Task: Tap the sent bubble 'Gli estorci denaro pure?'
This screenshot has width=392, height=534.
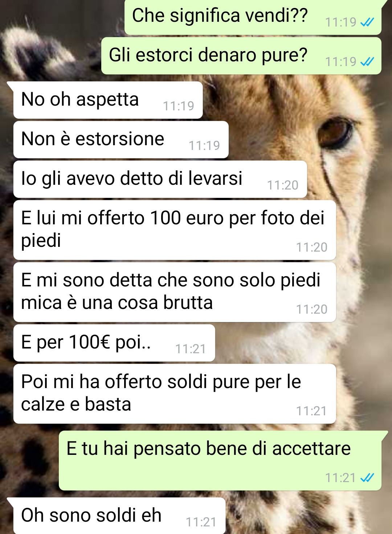Action: [241, 56]
